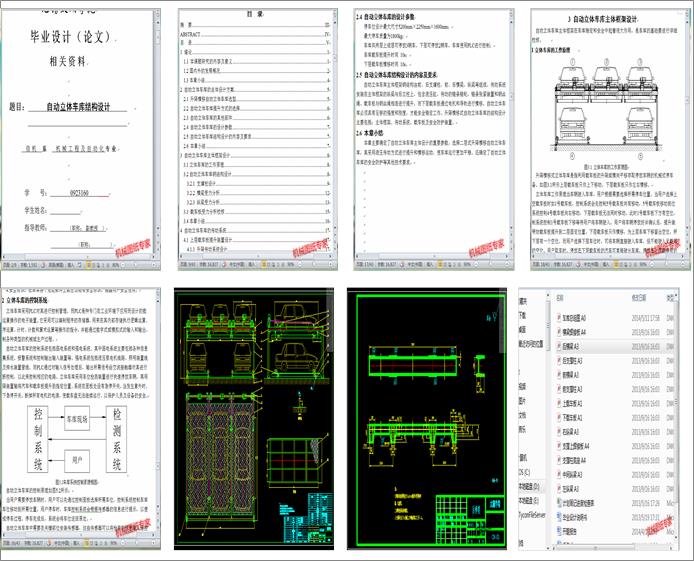Click word count in contents page status bar
Image resolution: width=694 pixels, height=561 pixels.
(x=208, y=265)
